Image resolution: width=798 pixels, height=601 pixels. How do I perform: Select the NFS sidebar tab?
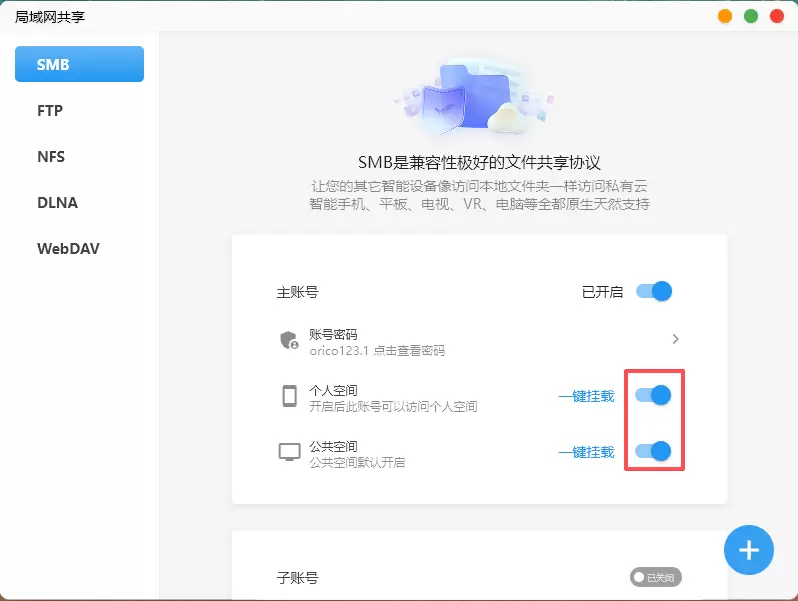(x=51, y=157)
